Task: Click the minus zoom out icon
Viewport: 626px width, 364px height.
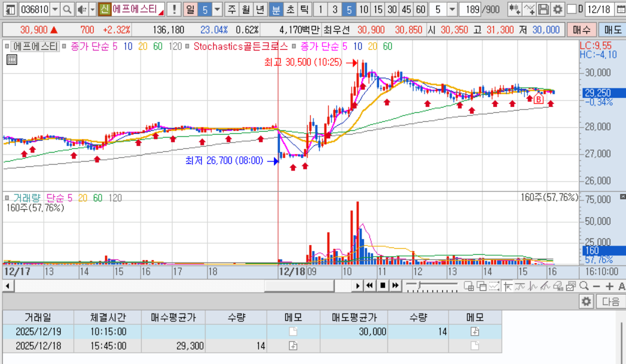Action: [597, 286]
